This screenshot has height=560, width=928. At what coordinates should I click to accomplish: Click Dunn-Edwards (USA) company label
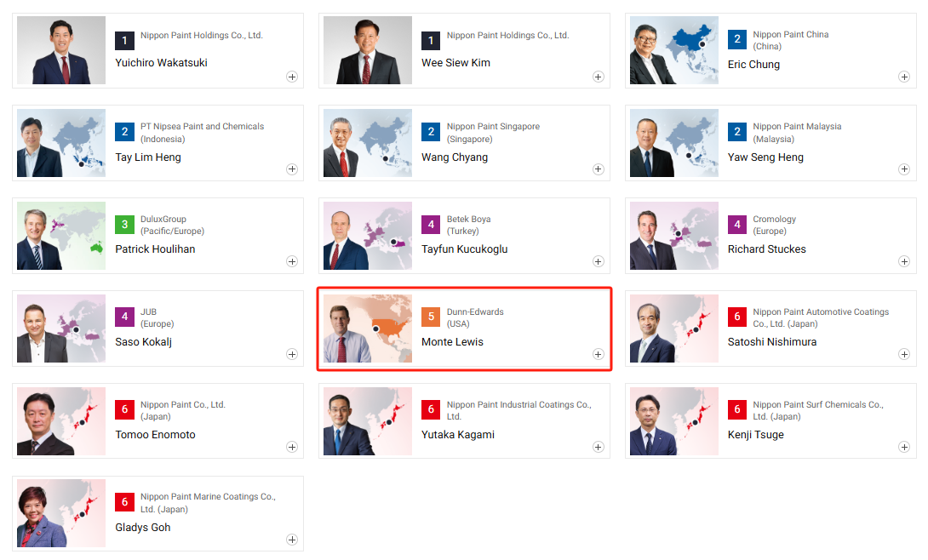pos(475,317)
